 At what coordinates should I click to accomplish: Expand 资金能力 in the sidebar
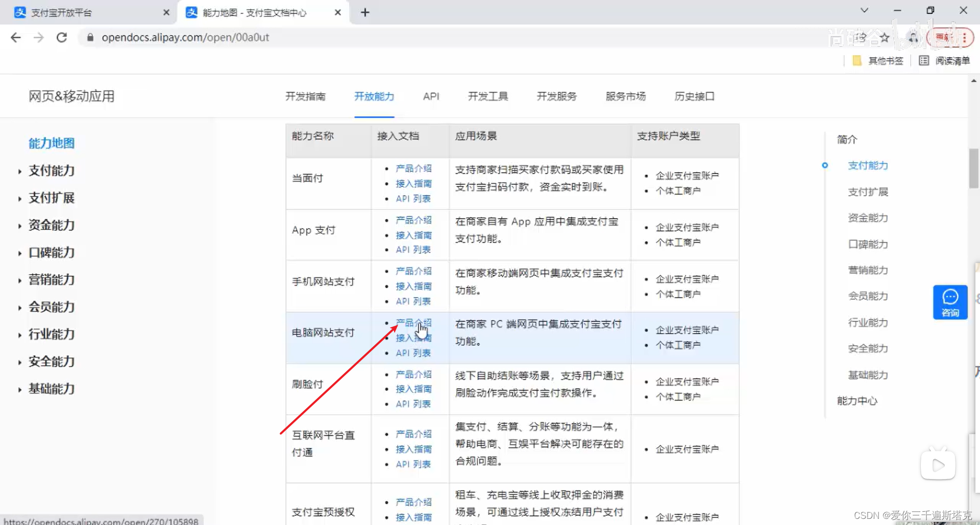point(52,225)
